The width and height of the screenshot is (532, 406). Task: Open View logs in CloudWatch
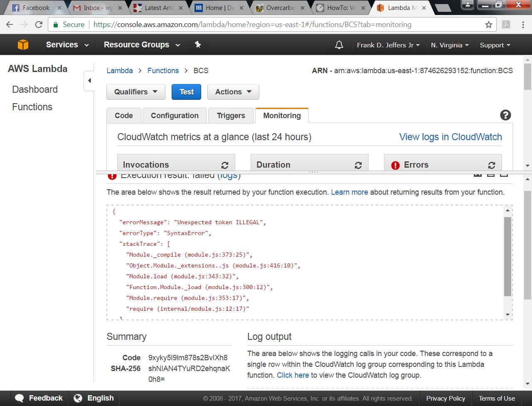(x=451, y=137)
